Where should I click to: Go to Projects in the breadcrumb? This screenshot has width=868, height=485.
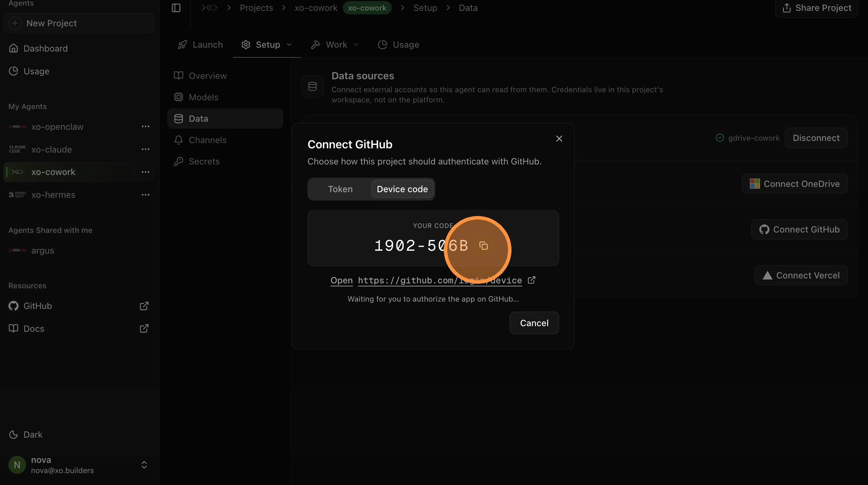pos(256,8)
